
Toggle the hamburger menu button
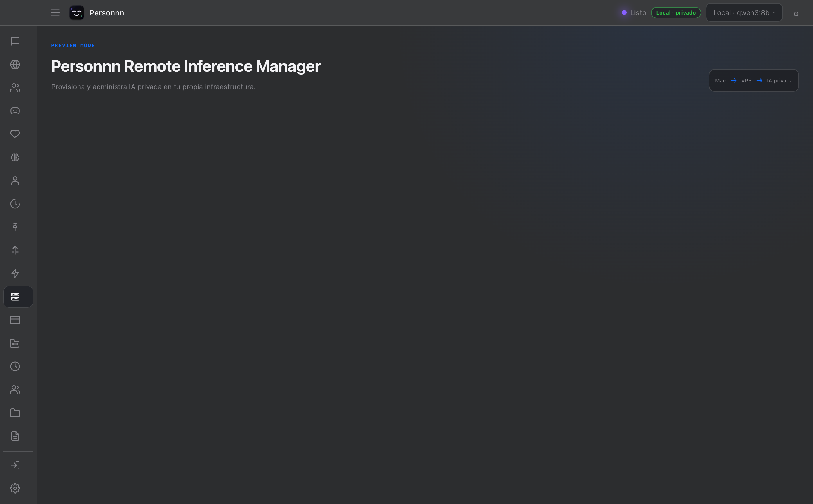point(55,13)
